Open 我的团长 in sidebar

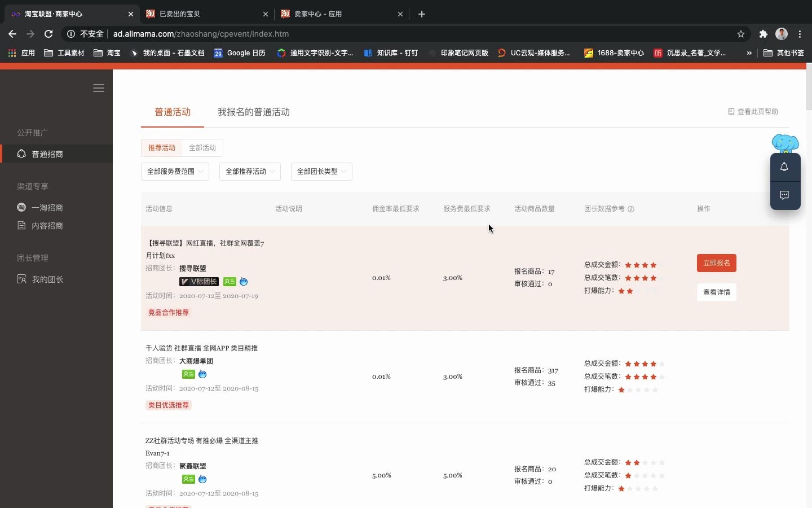(x=47, y=279)
